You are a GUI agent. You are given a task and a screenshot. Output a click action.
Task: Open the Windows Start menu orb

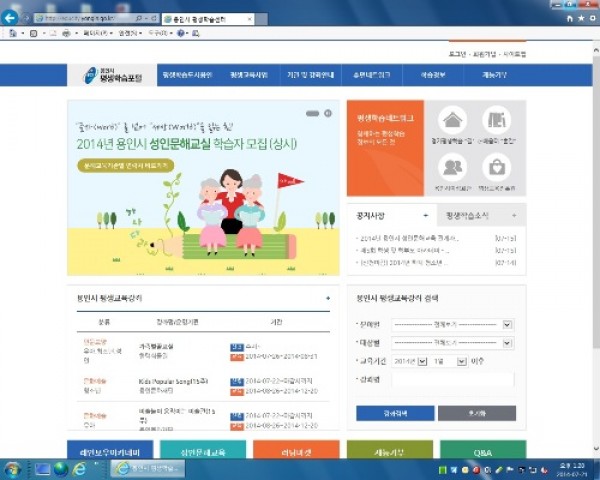13,468
